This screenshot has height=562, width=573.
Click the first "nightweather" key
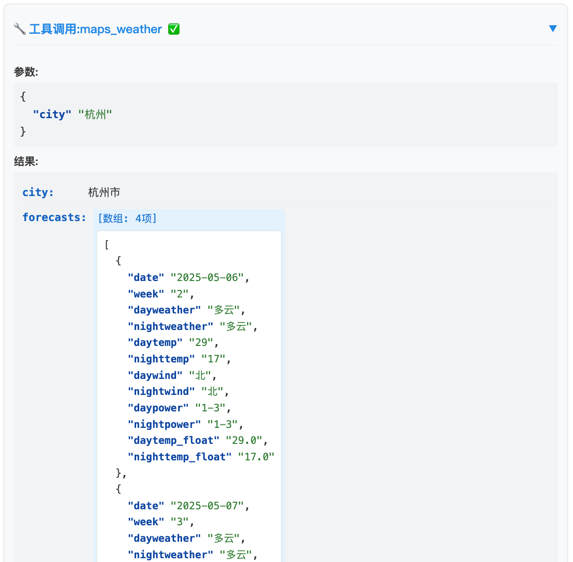tap(170, 326)
